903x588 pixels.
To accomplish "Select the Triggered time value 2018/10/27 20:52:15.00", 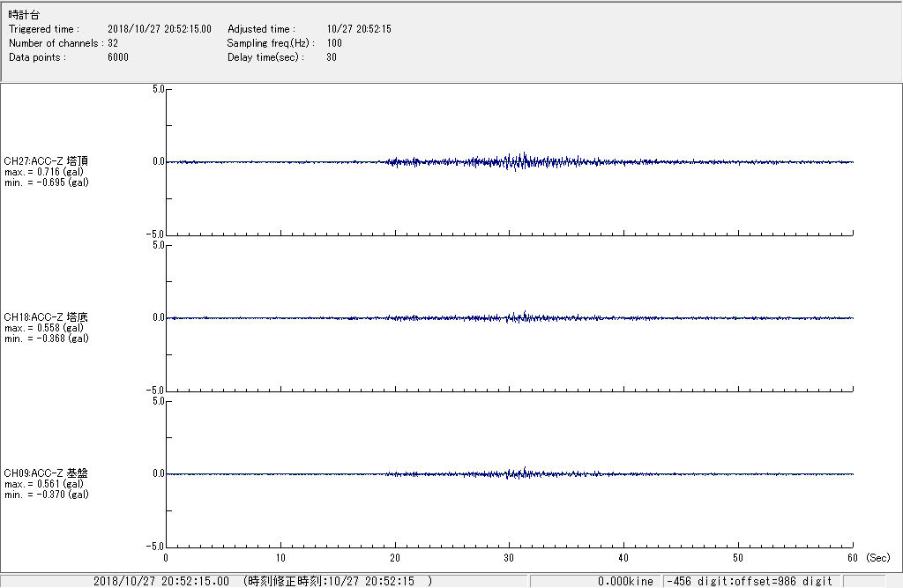I will pyautogui.click(x=165, y=29).
